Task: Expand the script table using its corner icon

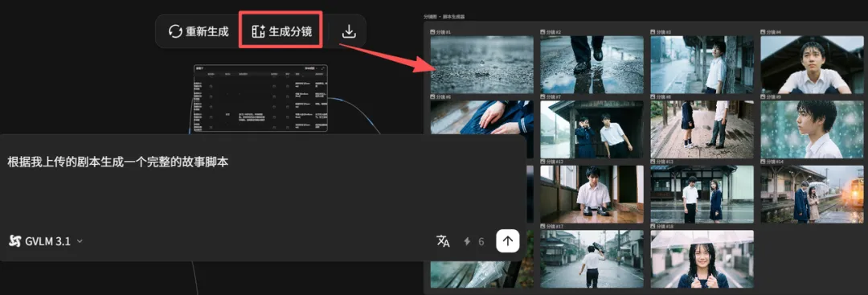Action: [x=323, y=68]
